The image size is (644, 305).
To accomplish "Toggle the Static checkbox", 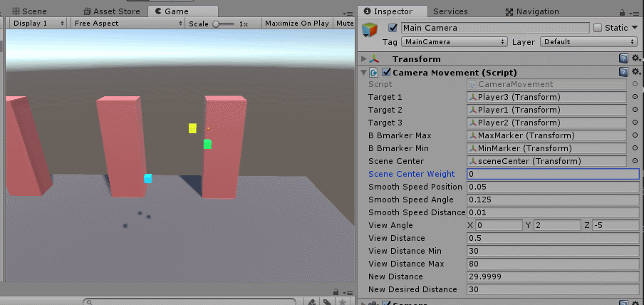I will (x=598, y=28).
